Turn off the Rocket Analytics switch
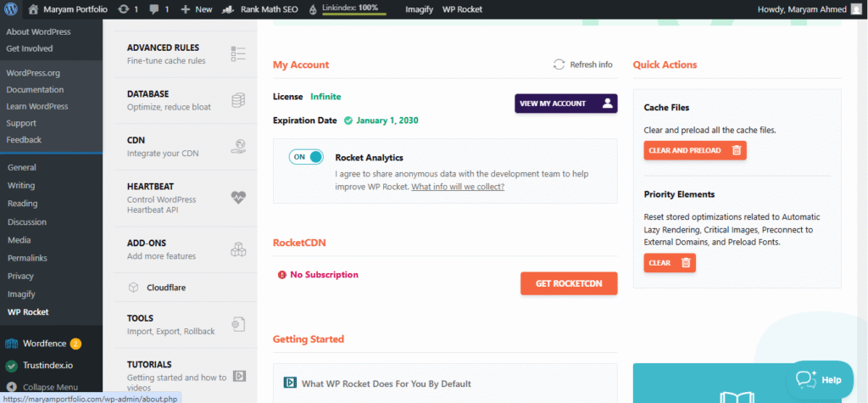 (305, 157)
